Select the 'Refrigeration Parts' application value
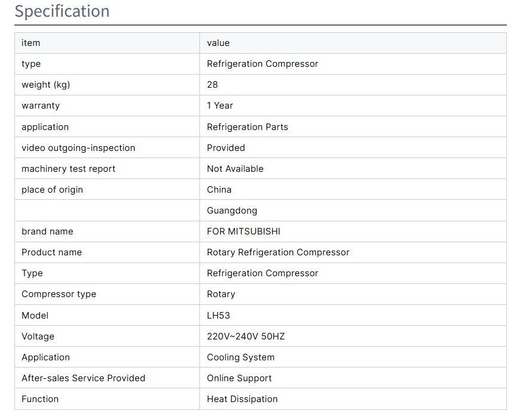 (247, 127)
